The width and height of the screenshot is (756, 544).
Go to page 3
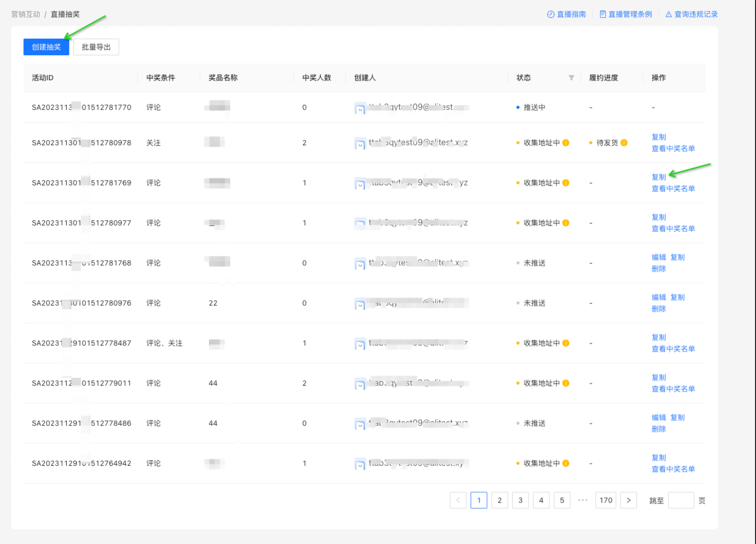tap(520, 500)
